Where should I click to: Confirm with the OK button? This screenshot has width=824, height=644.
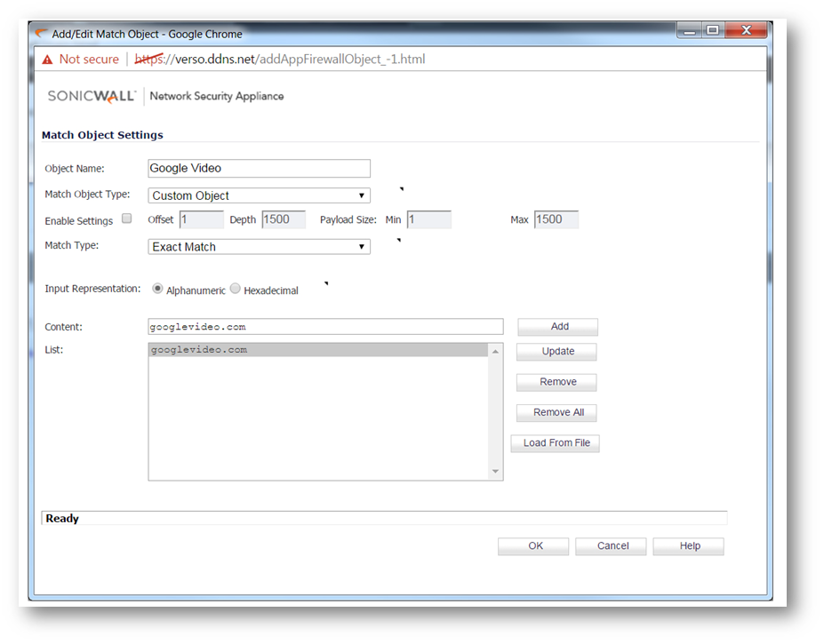(x=534, y=546)
